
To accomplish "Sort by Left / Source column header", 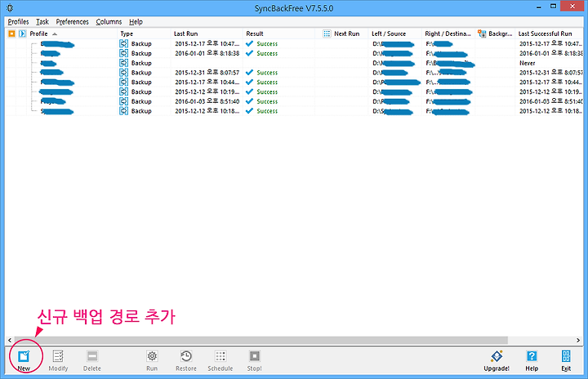I will pyautogui.click(x=394, y=33).
